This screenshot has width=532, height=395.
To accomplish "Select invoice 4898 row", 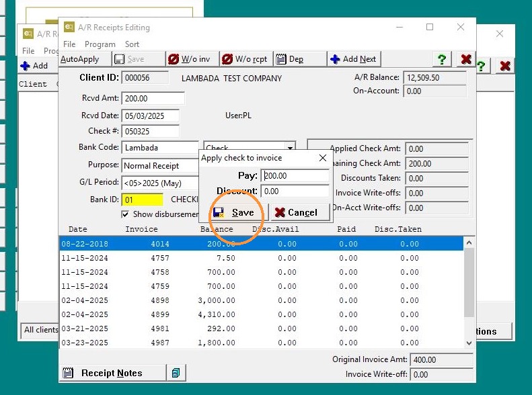I will [x=261, y=300].
